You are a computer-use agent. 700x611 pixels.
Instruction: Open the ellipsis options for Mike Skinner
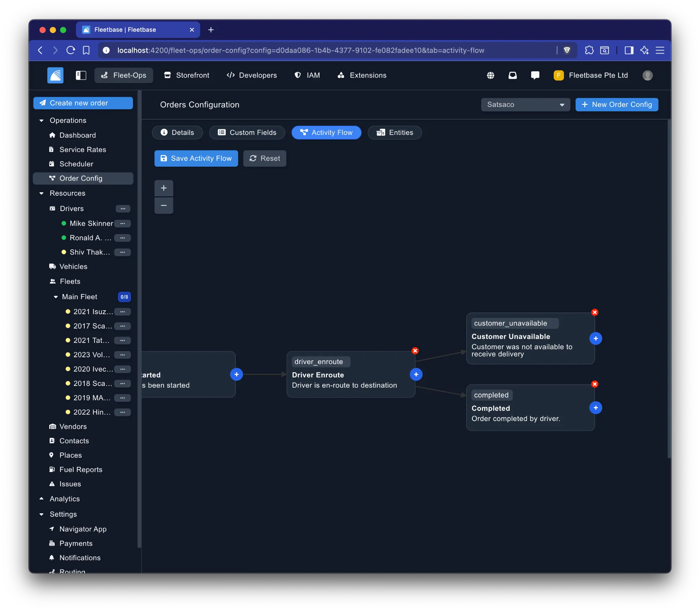[x=123, y=223]
